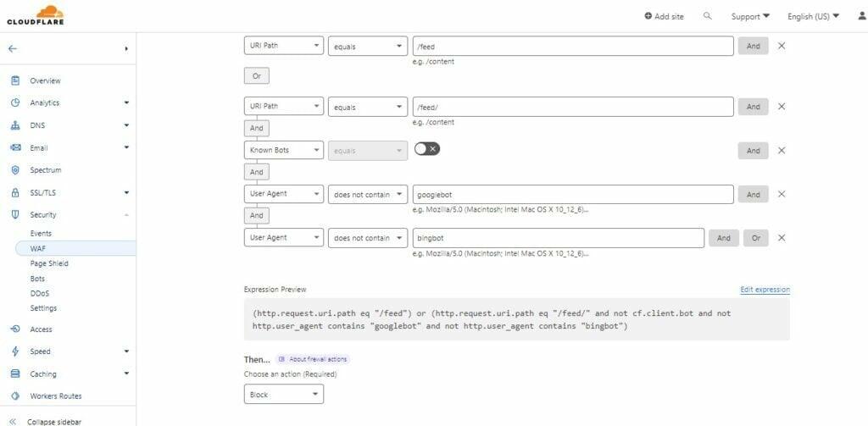The height and width of the screenshot is (426, 868).
Task: Click the Collapse sidebar chevron icon
Action: click(13, 421)
